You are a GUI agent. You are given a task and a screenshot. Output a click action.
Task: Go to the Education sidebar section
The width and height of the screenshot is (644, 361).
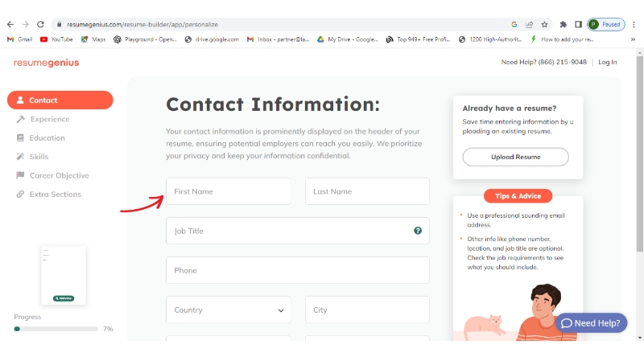tap(47, 137)
